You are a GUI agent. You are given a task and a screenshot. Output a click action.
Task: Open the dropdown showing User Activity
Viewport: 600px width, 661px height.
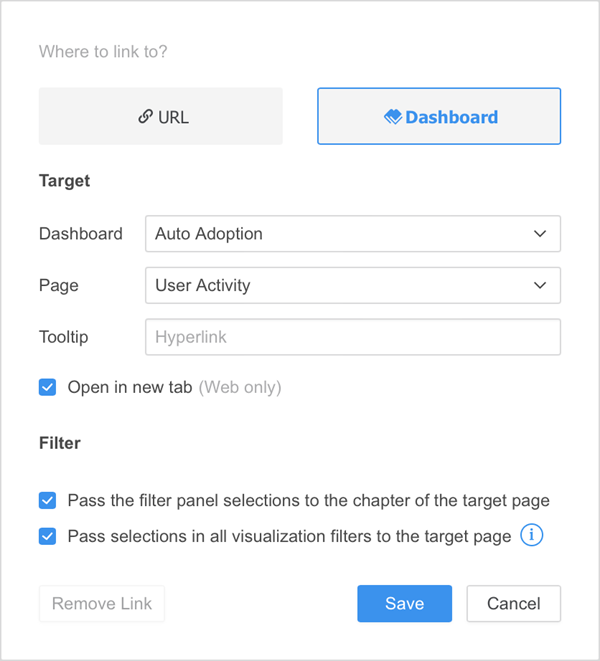tap(352, 286)
